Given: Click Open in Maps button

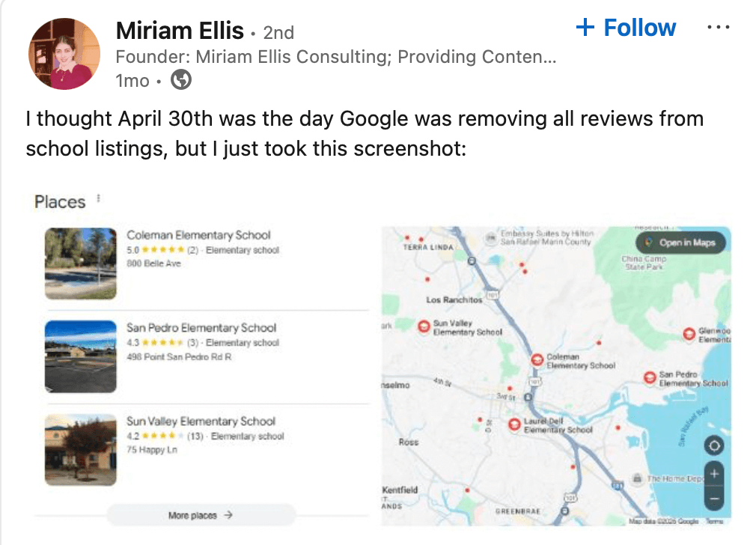Looking at the screenshot, I should click(680, 243).
